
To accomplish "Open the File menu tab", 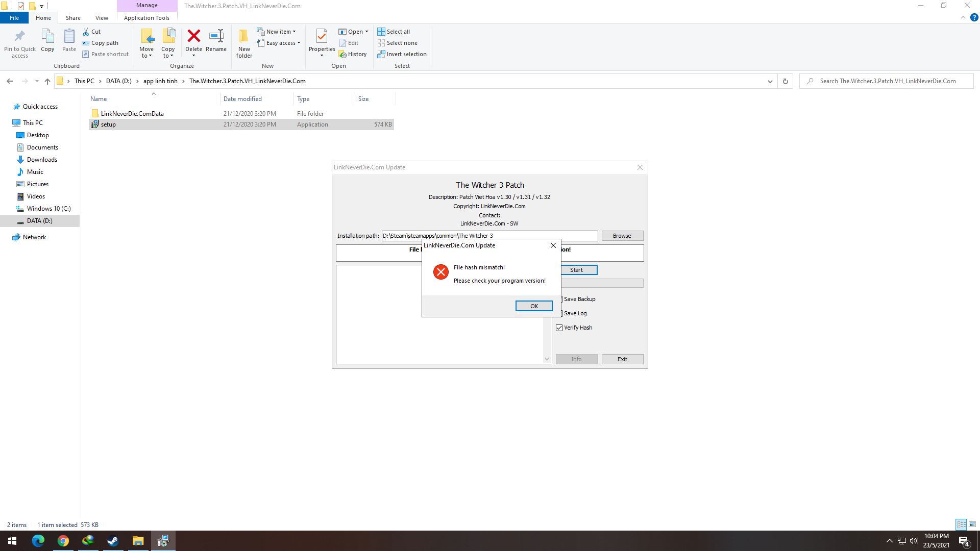I will click(14, 18).
